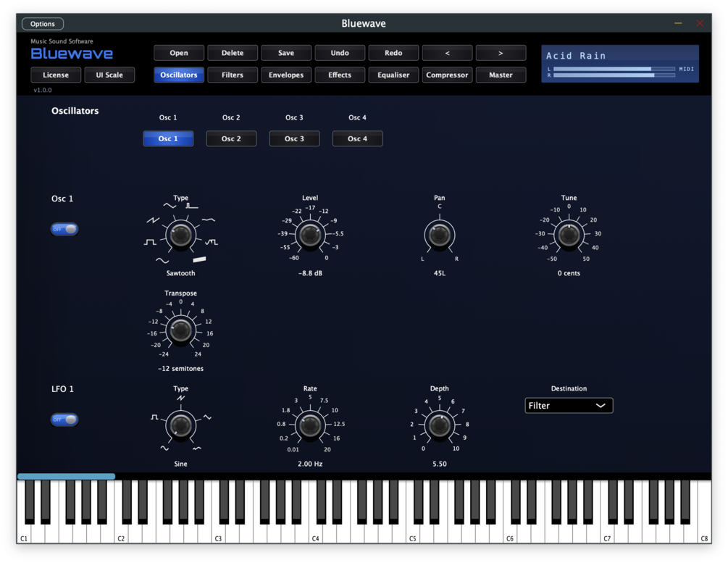Screen dimensions: 728x563
Task: Toggle the Osc 1 on/off switch
Action: [64, 229]
